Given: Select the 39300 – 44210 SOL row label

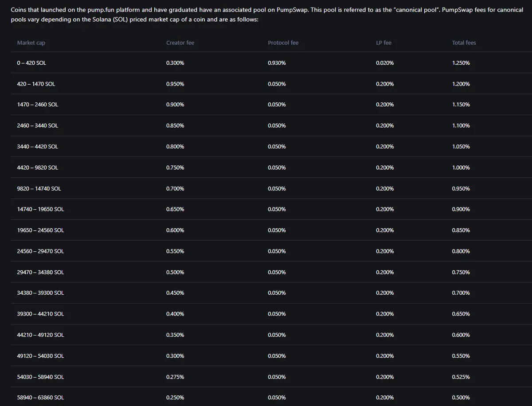Looking at the screenshot, I should [40, 314].
